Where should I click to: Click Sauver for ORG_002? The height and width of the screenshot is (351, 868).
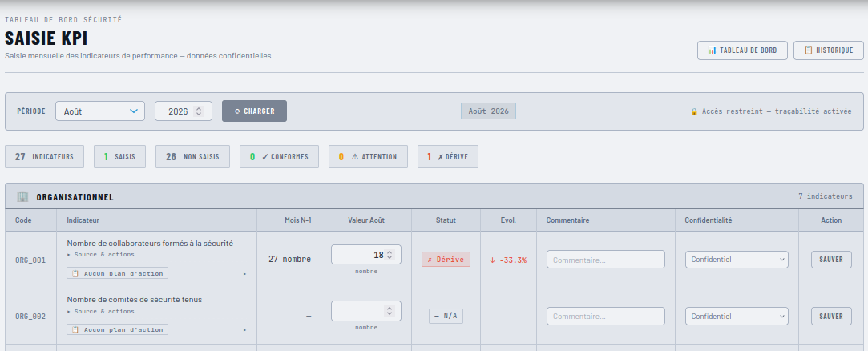click(x=831, y=316)
